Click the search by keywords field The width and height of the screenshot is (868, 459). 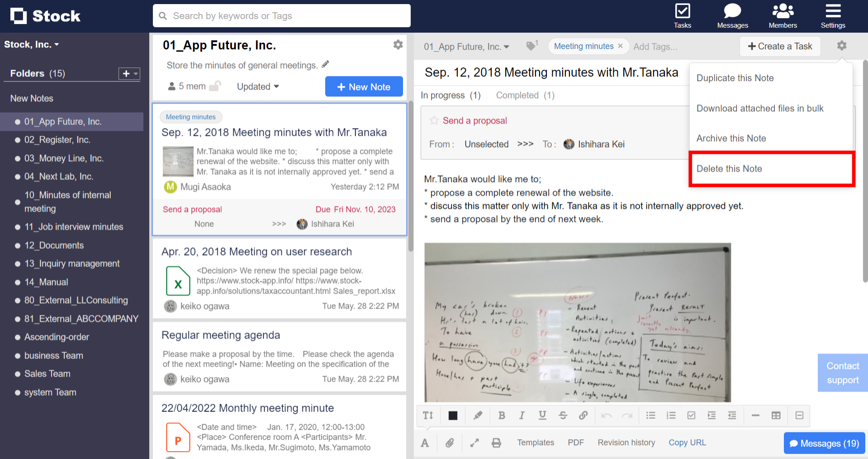click(281, 16)
